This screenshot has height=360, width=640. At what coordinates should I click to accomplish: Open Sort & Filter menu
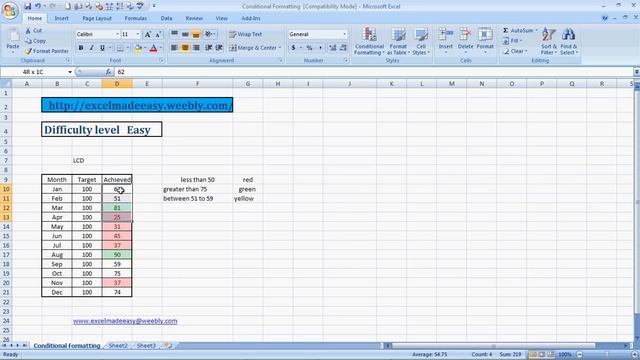click(548, 41)
